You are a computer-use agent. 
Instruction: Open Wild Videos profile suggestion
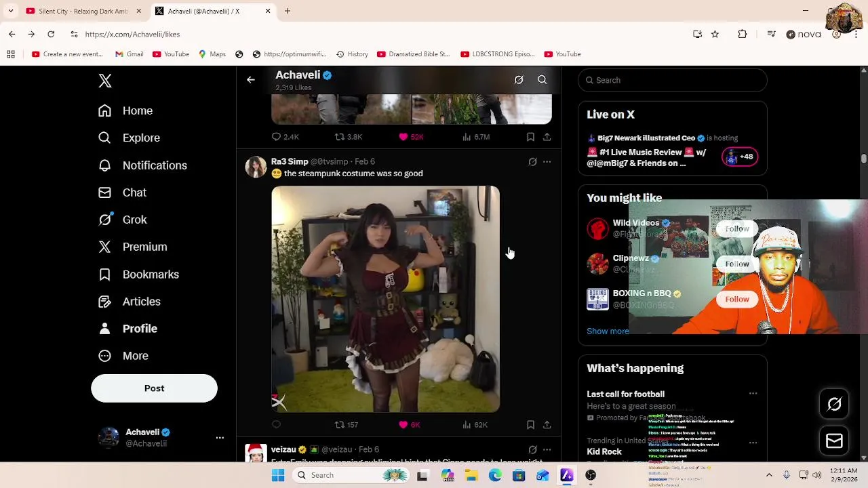pyautogui.click(x=635, y=223)
